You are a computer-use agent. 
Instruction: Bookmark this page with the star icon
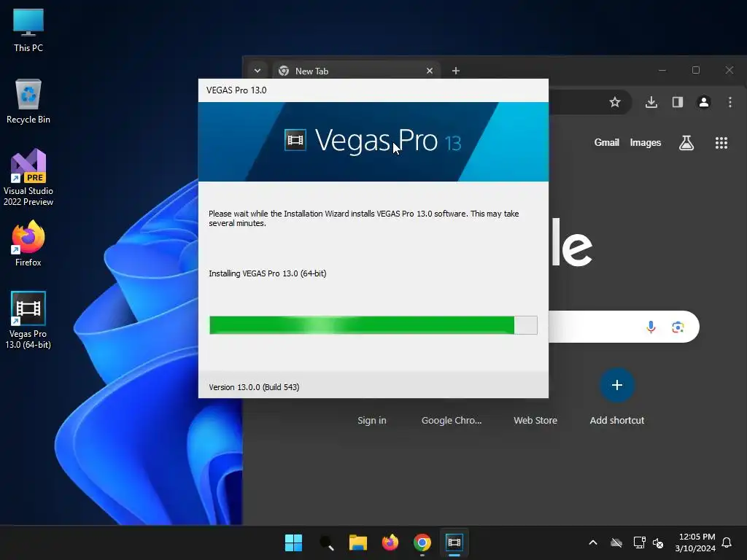(614, 102)
